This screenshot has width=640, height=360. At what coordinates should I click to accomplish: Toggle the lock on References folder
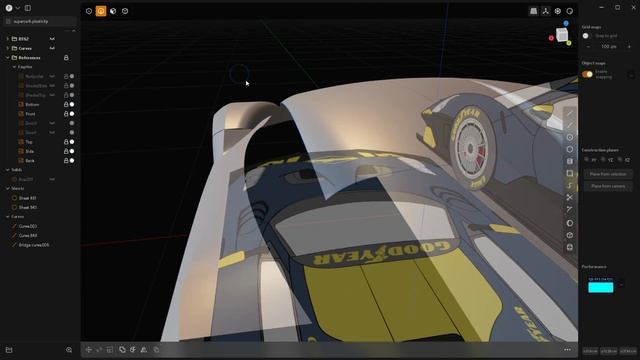(x=66, y=58)
